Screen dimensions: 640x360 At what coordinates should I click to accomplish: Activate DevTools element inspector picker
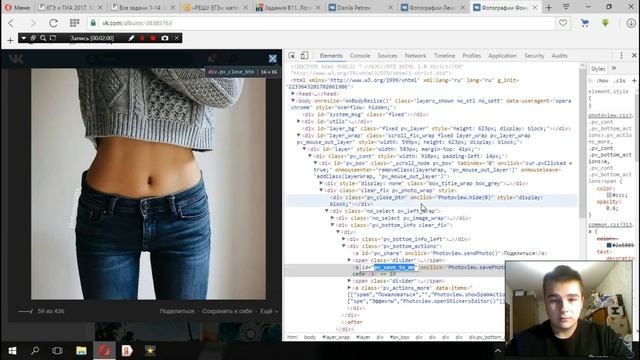pos(291,56)
